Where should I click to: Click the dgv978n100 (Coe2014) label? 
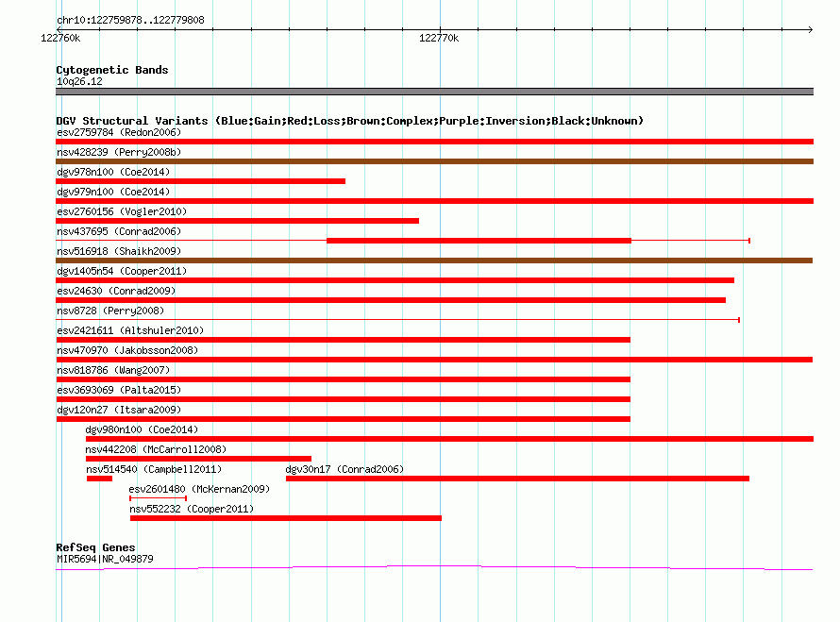(x=113, y=172)
